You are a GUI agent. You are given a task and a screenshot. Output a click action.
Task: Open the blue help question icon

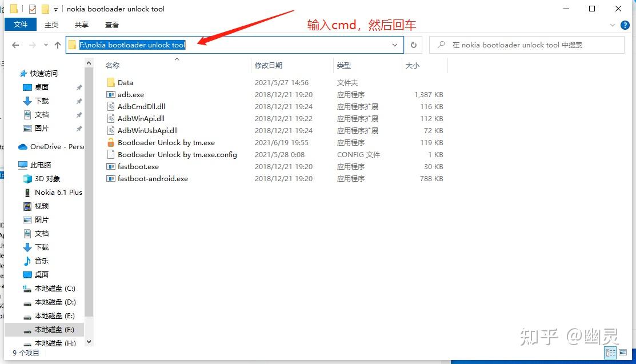[625, 25]
